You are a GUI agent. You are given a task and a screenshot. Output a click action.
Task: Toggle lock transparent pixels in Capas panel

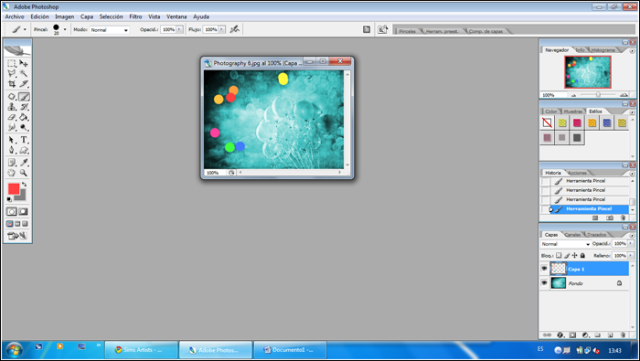coord(559,256)
